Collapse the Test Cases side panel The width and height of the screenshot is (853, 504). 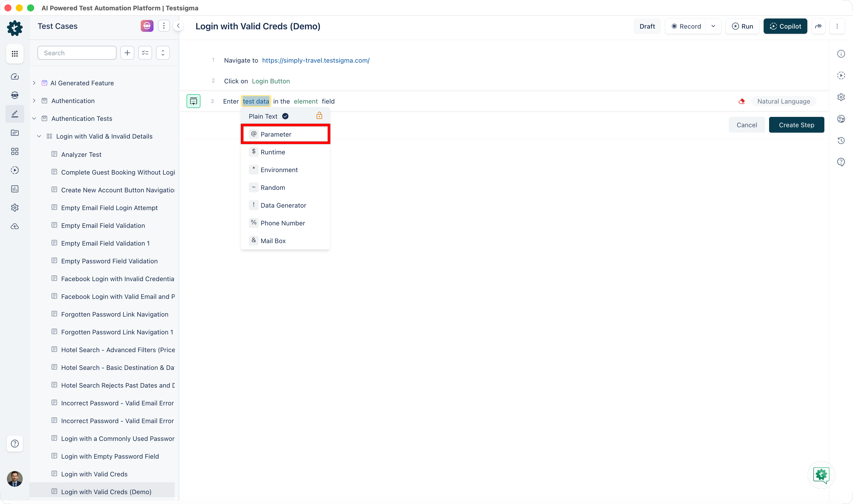(x=178, y=26)
